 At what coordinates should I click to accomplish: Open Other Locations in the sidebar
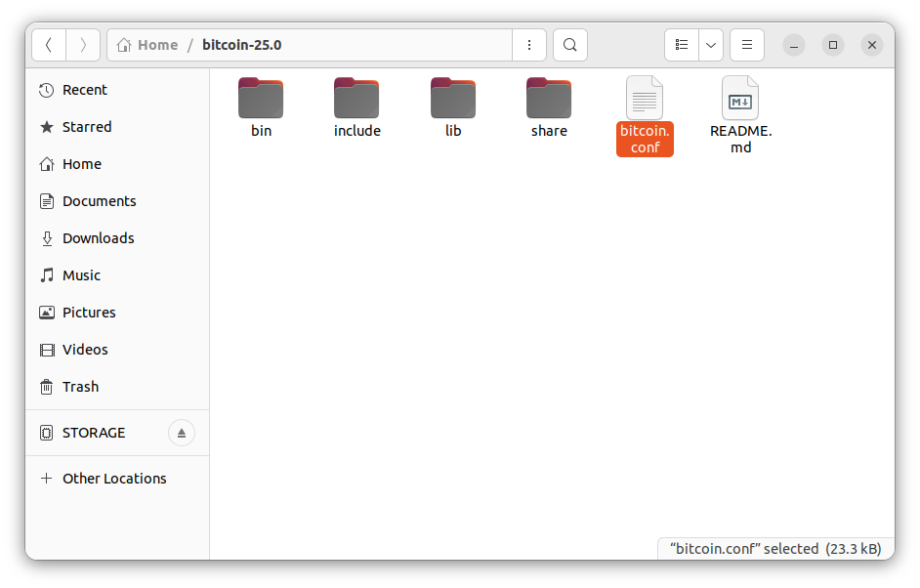click(117, 479)
